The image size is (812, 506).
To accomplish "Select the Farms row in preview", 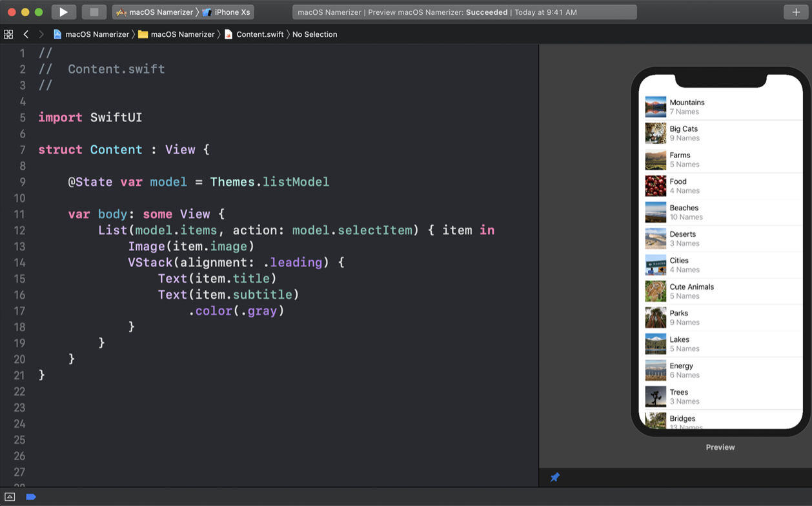I will tap(720, 159).
